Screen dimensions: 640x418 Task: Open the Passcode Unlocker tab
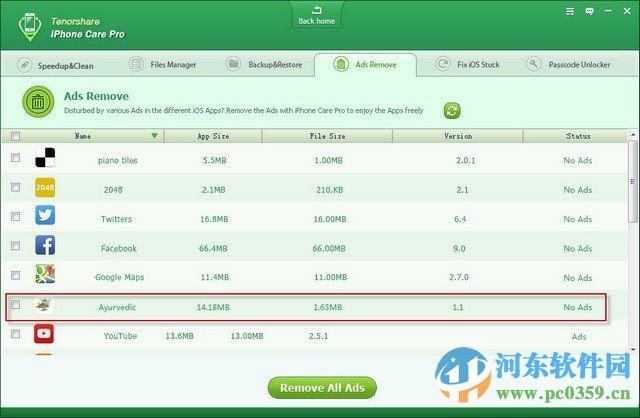568,64
